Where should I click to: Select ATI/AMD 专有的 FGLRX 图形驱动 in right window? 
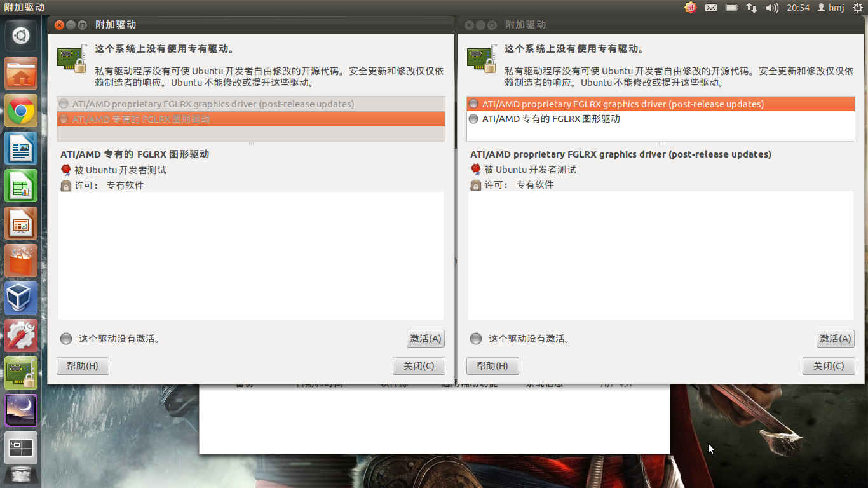661,119
